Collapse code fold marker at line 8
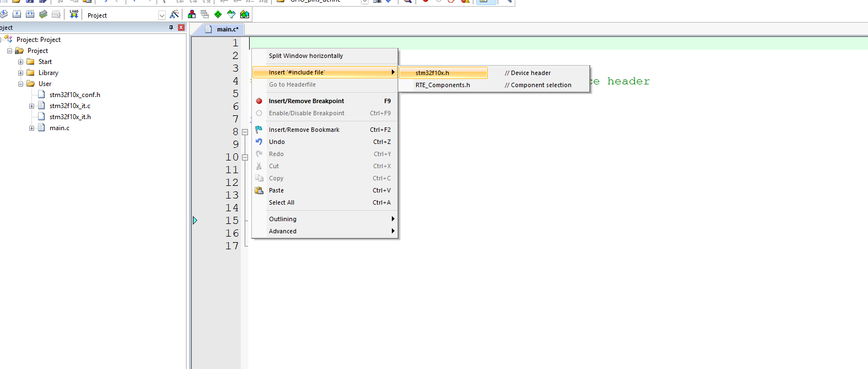 (245, 132)
